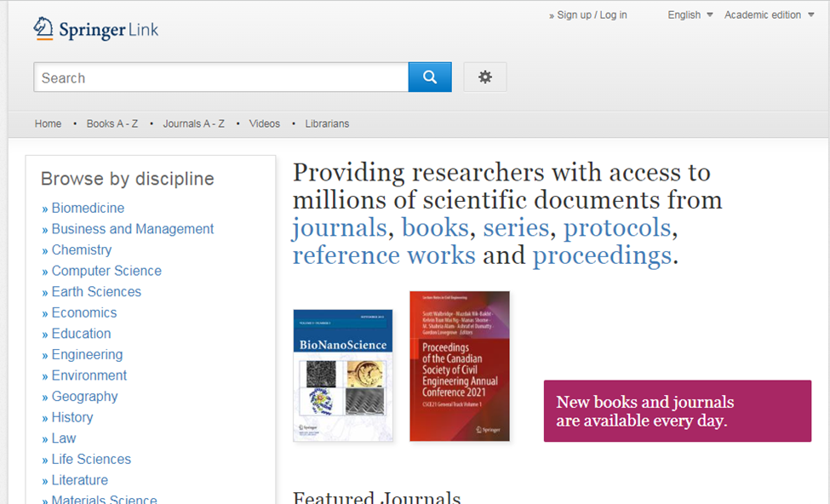The height and width of the screenshot is (504, 830).
Task: Open the Academic edition dropdown
Action: coord(769,15)
